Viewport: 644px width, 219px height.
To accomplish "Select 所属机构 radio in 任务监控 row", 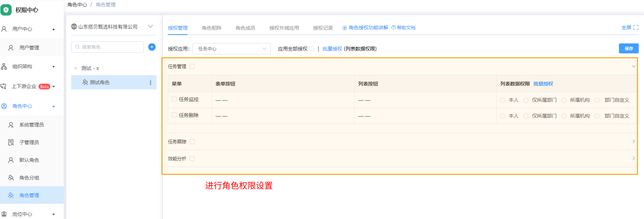I will tap(564, 100).
